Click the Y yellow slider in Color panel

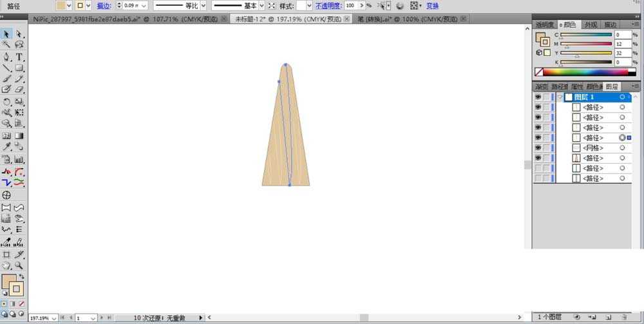[x=586, y=53]
